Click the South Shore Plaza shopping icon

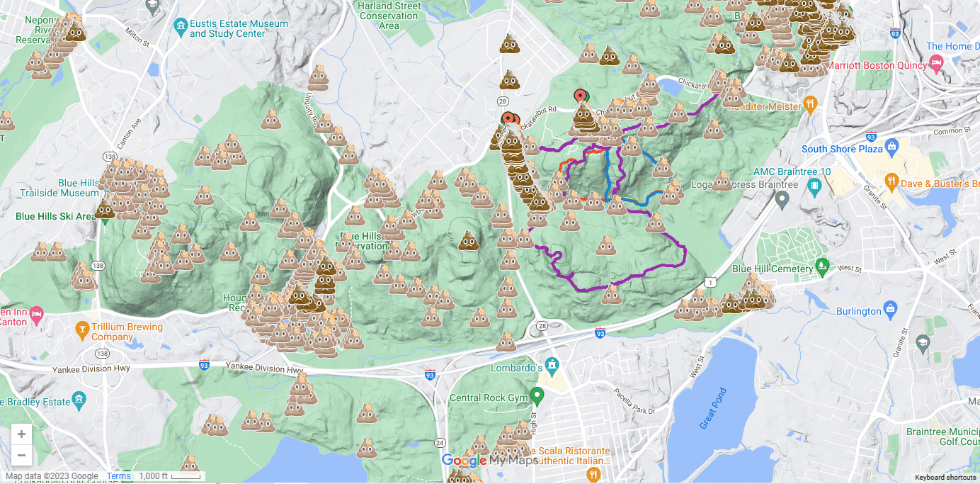point(892,147)
